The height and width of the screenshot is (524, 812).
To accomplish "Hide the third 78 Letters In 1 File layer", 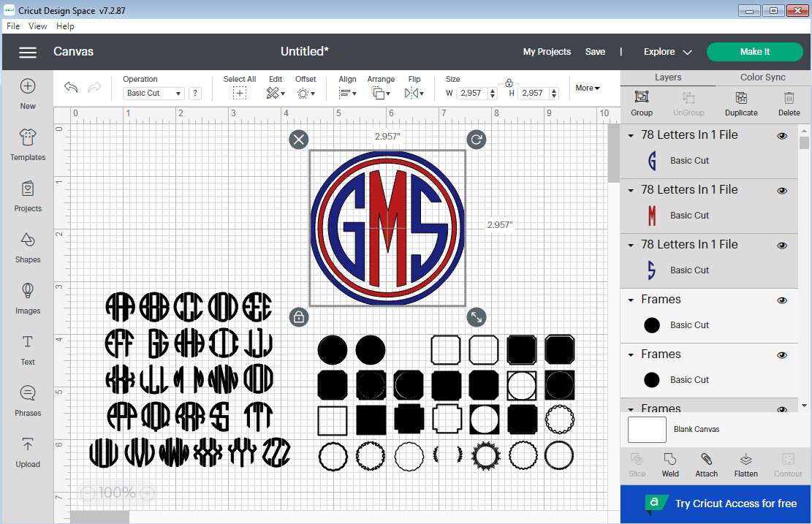I will point(782,245).
